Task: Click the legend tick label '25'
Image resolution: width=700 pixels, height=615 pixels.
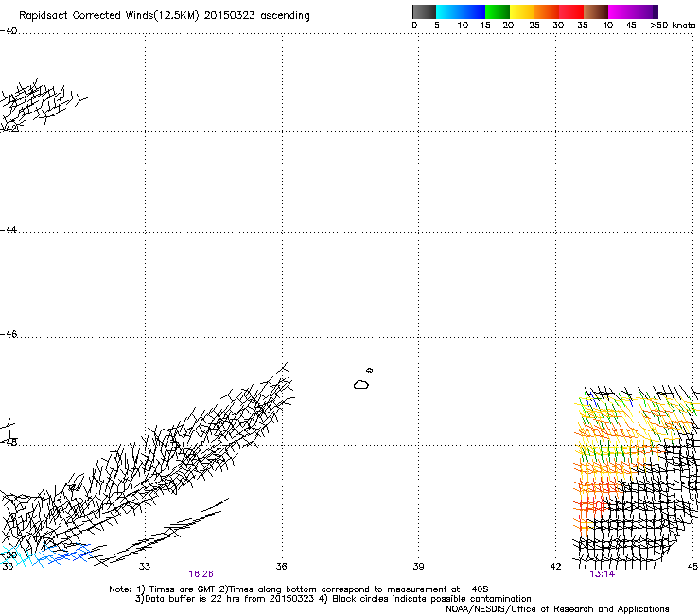Action: (x=534, y=26)
